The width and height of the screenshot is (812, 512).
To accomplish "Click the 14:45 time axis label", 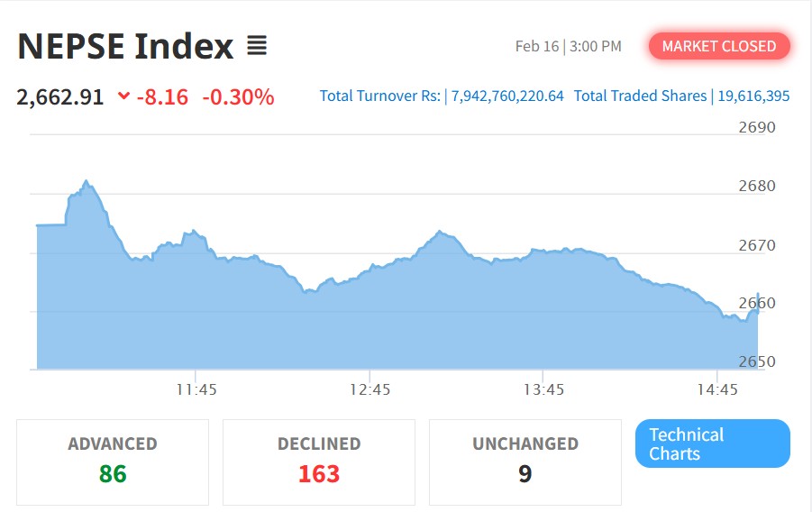I will 716,389.
